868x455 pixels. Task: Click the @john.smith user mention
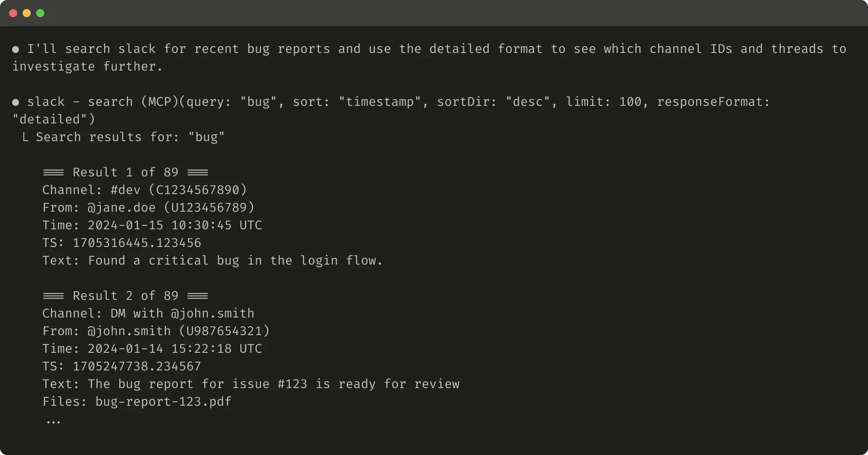coord(129,331)
